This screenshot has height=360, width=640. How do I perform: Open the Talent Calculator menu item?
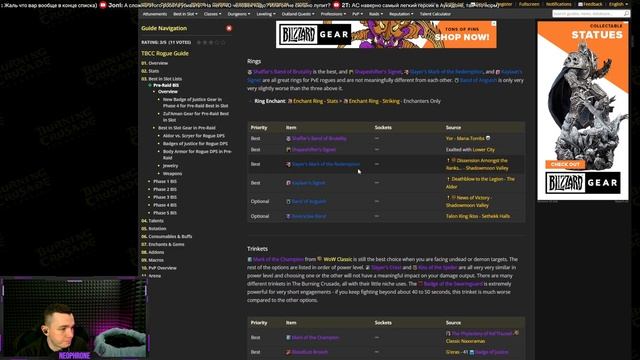[x=435, y=14]
